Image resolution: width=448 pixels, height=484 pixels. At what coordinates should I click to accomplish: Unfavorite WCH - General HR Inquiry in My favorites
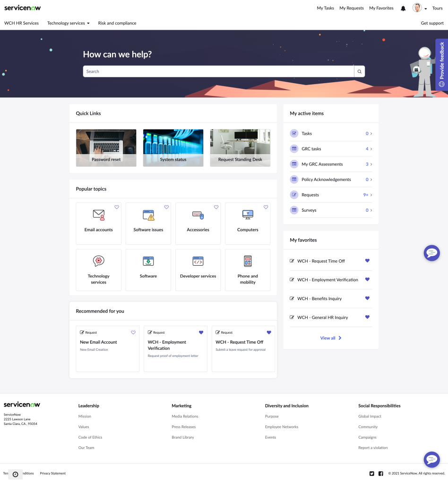tap(367, 317)
